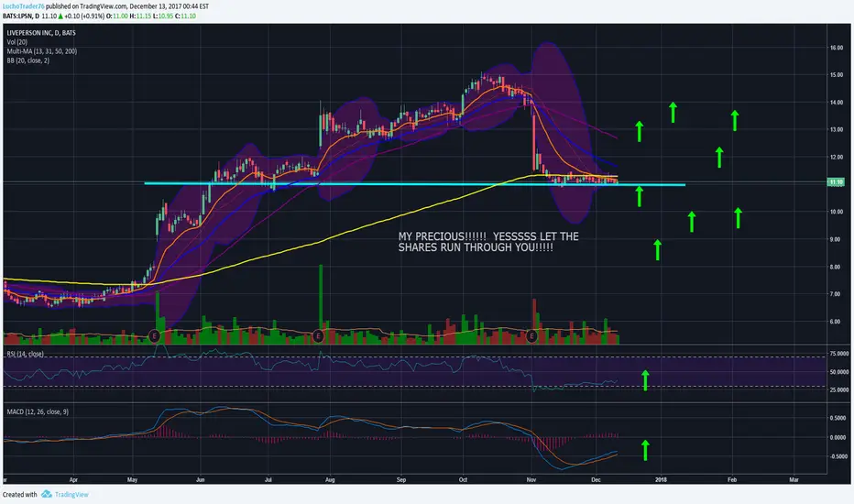Open the LuchoTrader76 author profile link
The height and width of the screenshot is (504, 854).
click(x=24, y=6)
